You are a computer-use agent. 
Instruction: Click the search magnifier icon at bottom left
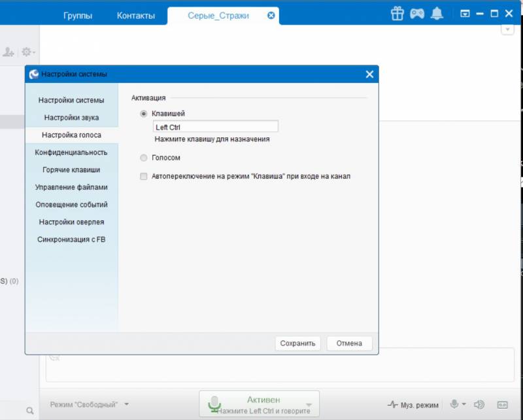pyautogui.click(x=30, y=410)
